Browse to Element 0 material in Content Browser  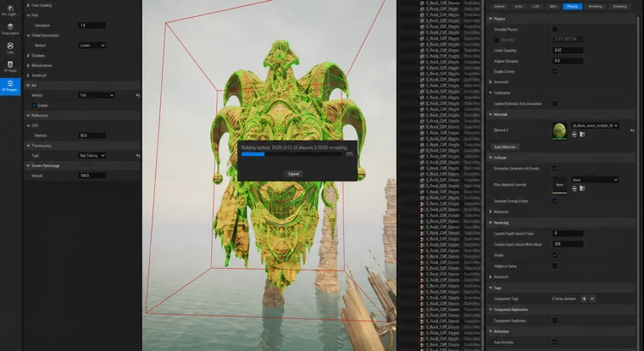pyautogui.click(x=582, y=135)
